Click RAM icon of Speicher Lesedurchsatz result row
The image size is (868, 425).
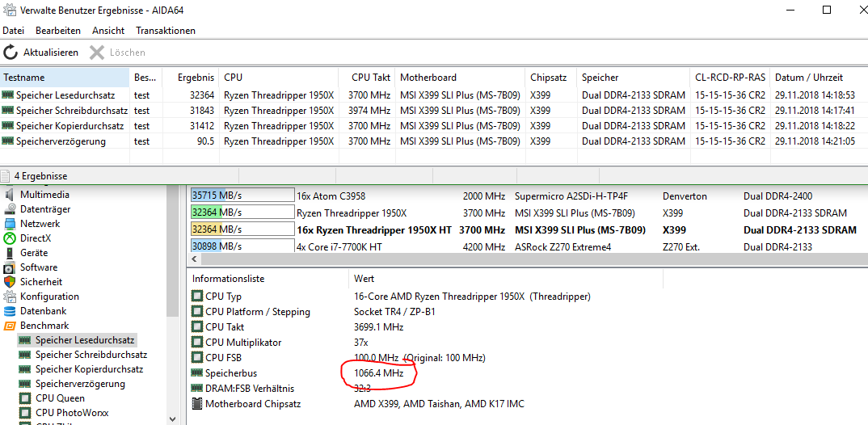tap(8, 95)
